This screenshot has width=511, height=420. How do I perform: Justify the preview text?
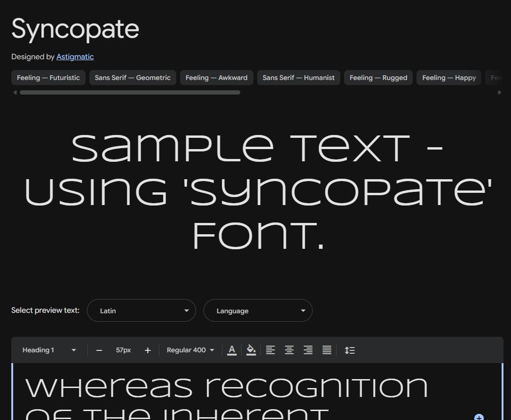327,350
